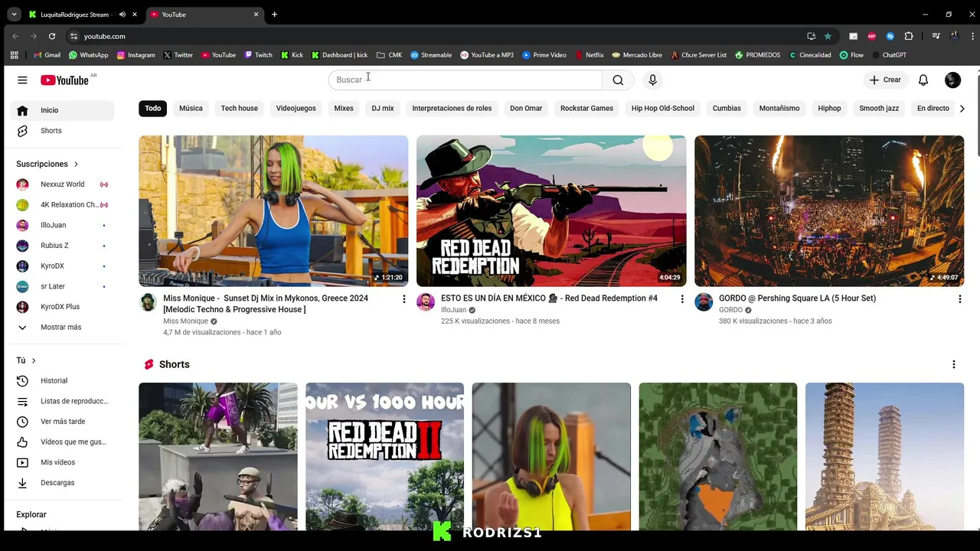
Task: Go to Inicio in sidebar
Action: (63, 110)
